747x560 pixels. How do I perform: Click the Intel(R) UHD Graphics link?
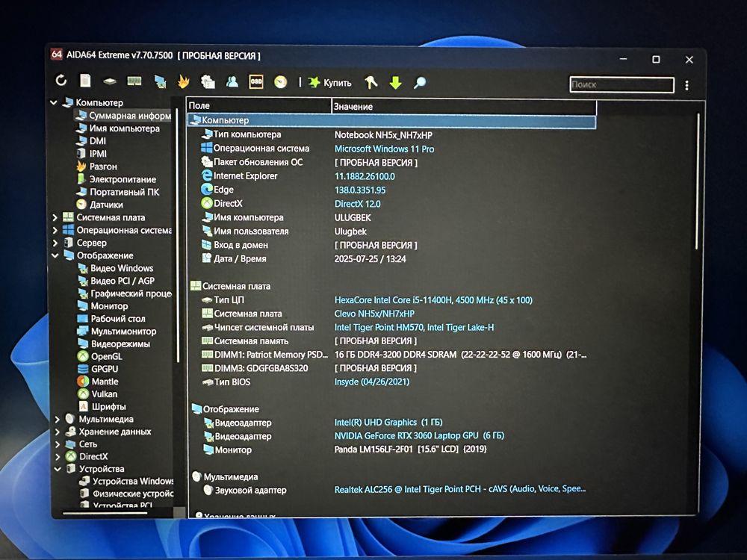pos(388,423)
